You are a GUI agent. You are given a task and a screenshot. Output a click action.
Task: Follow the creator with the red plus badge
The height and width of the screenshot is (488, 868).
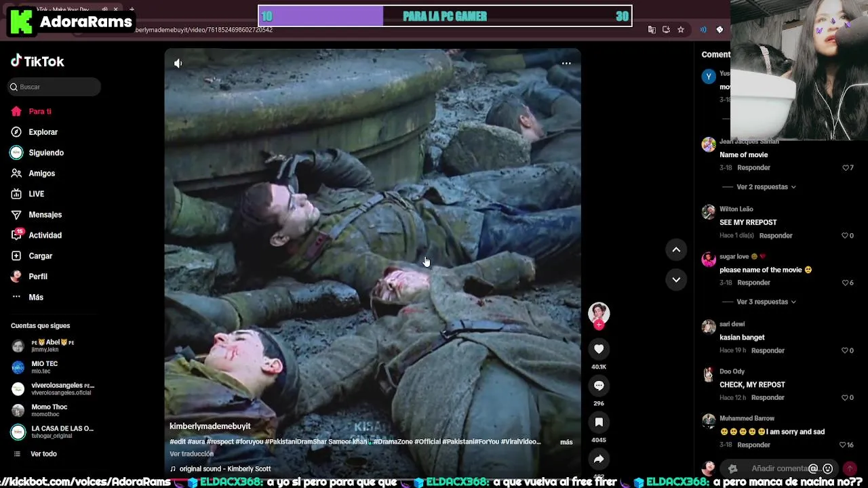click(x=599, y=325)
